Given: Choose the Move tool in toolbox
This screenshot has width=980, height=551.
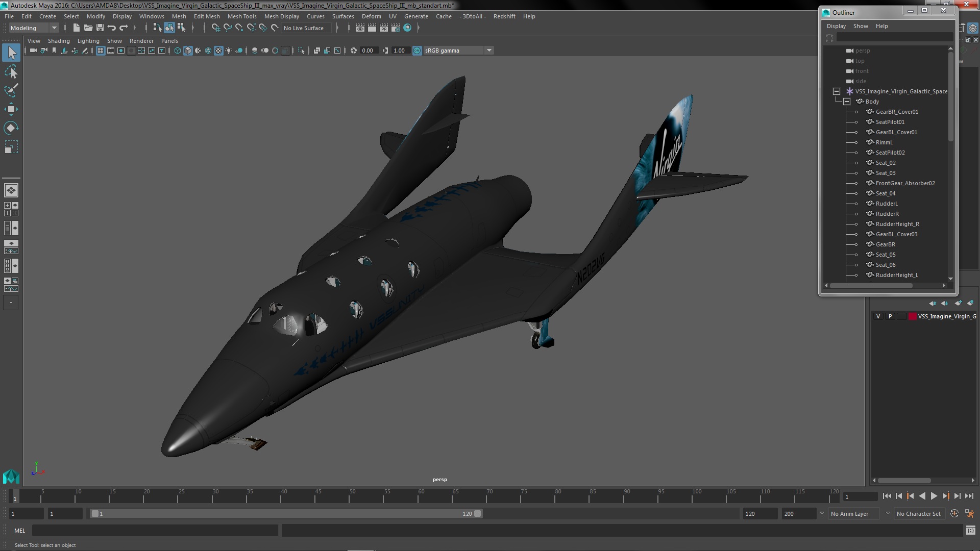Looking at the screenshot, I should coord(11,109).
